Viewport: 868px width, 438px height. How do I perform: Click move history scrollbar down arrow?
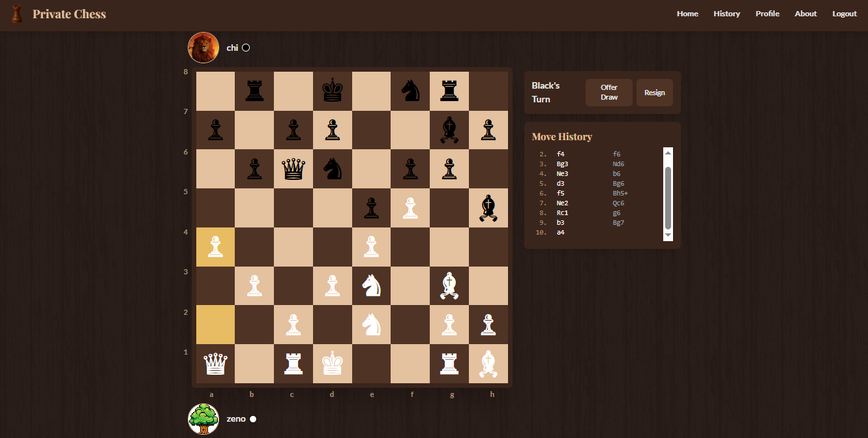click(668, 235)
